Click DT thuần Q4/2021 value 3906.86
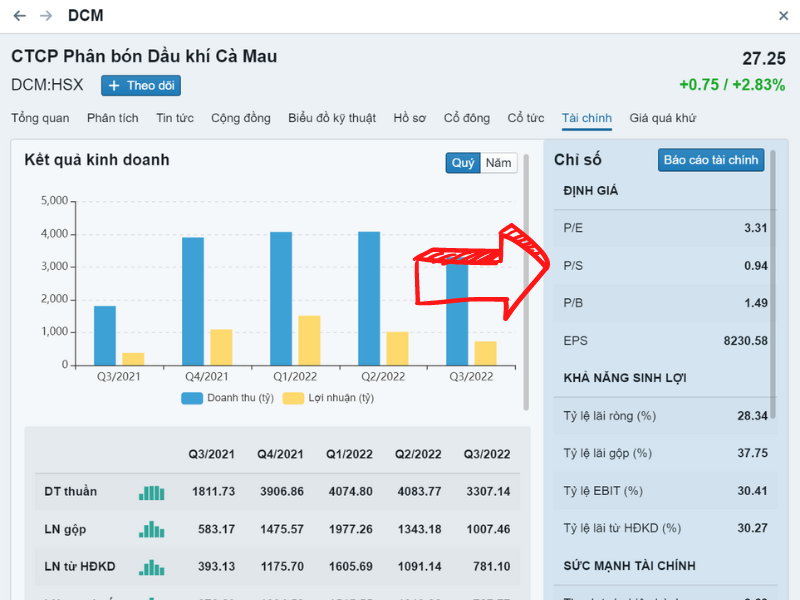 282,492
